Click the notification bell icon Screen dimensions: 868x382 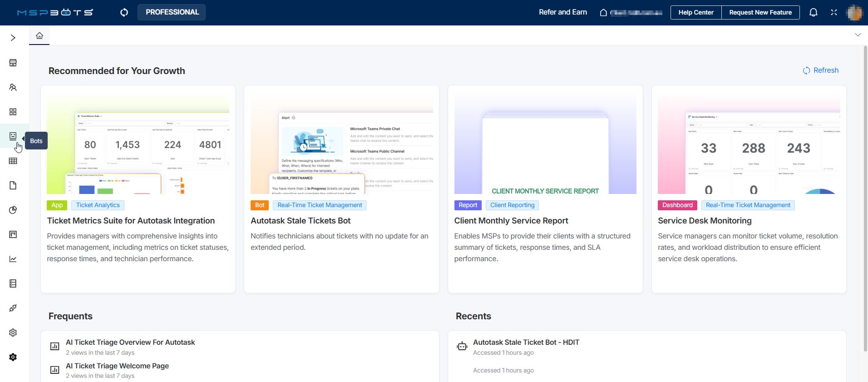pyautogui.click(x=813, y=12)
